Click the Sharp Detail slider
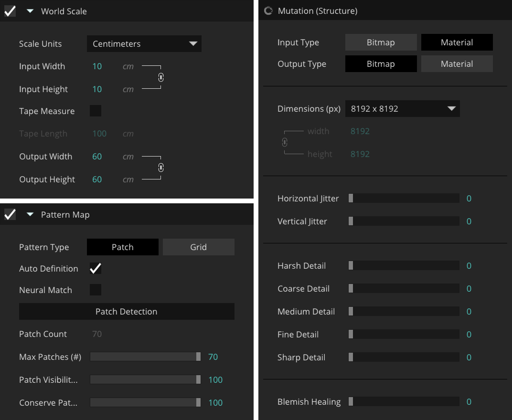Viewport: 512px width, 420px height. point(404,357)
